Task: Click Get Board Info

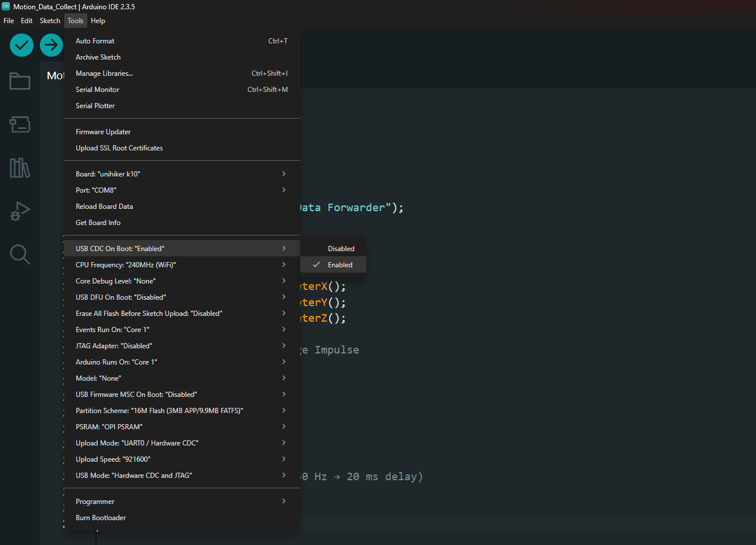Action: 182,223
